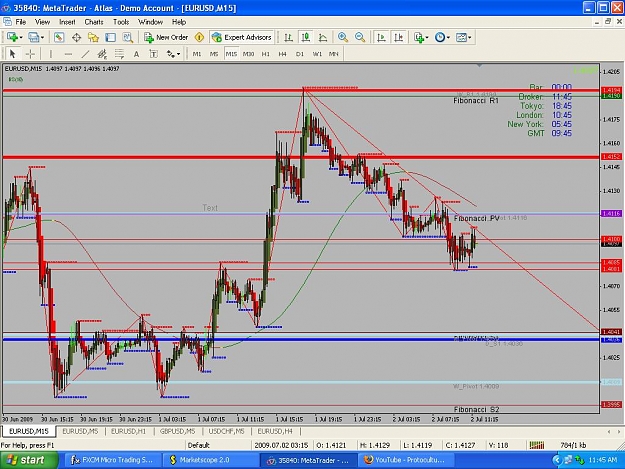Click the yellow diamond info icon

199,37
